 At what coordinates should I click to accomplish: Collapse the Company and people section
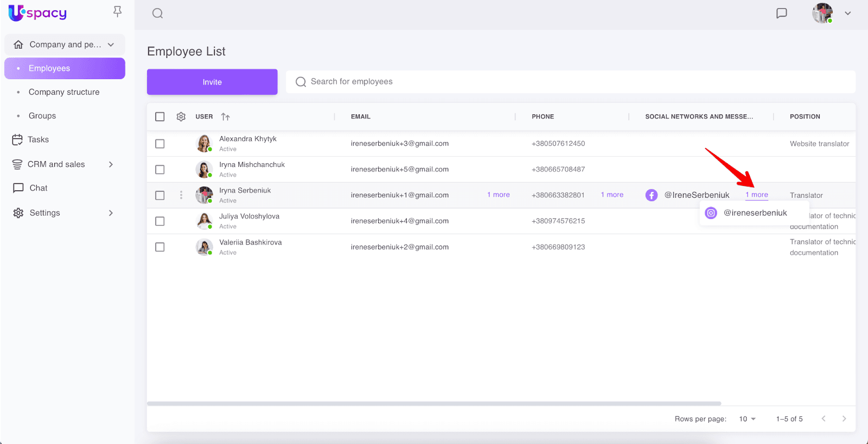coord(111,44)
